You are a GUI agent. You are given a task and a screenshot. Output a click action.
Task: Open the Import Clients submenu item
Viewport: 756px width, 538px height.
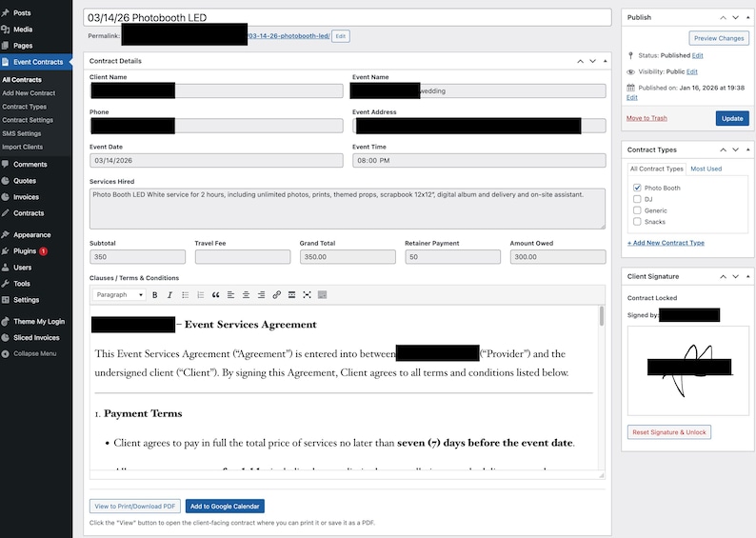click(22, 147)
